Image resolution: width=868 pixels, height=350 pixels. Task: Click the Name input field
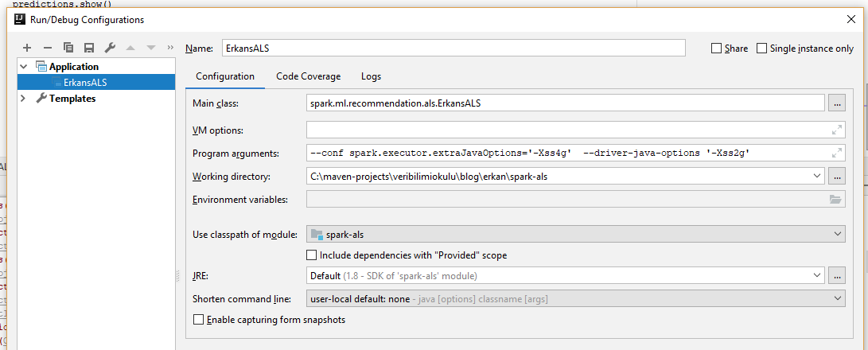tap(453, 49)
